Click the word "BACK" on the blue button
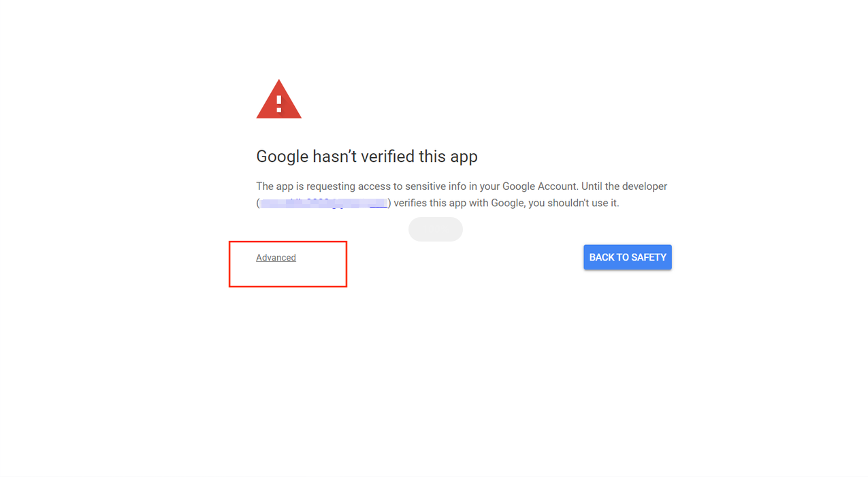Screen dimensions: 868x477 click(x=602, y=257)
